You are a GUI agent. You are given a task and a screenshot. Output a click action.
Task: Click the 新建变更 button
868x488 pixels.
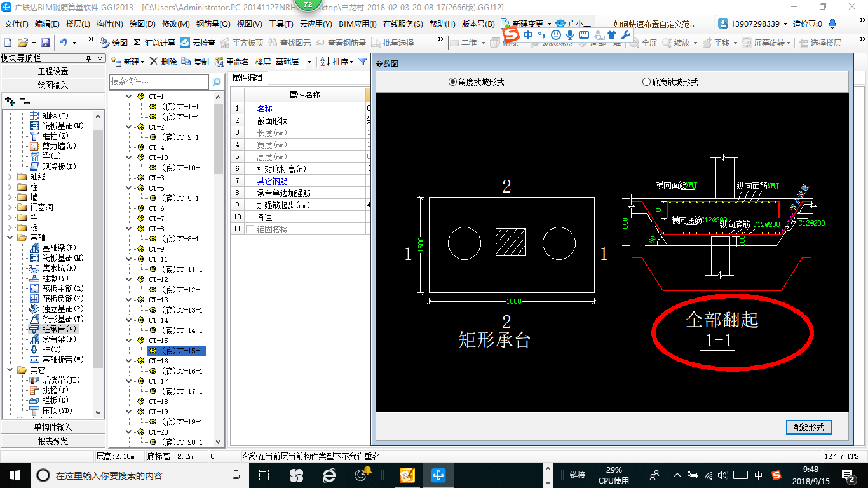[526, 24]
